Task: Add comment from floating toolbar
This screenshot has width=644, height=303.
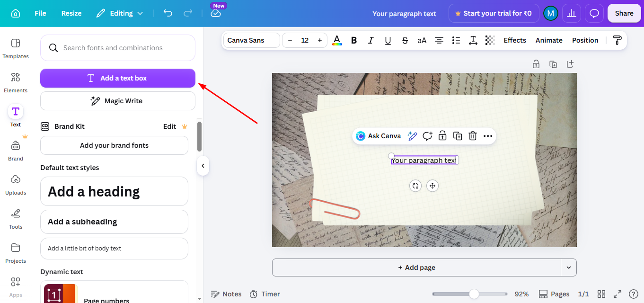Action: click(427, 136)
